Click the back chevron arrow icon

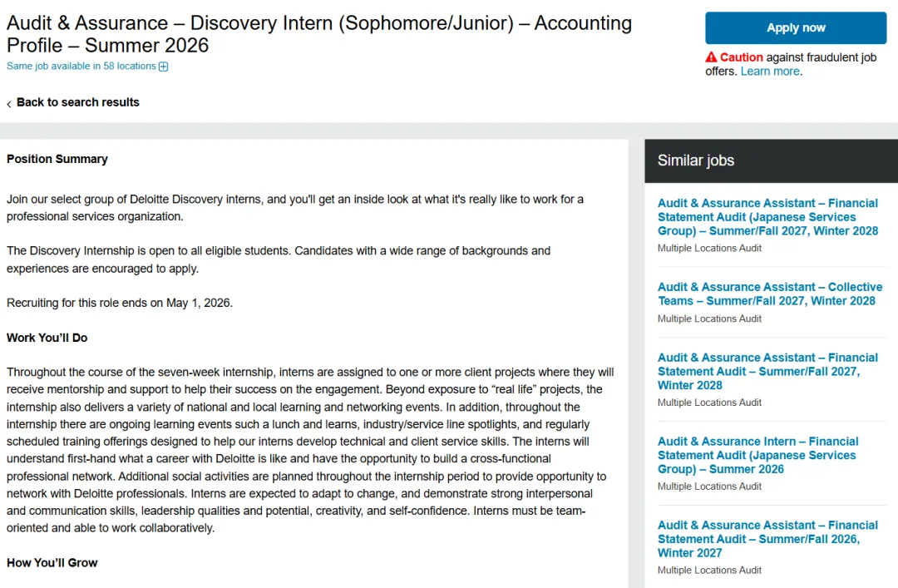tap(9, 104)
